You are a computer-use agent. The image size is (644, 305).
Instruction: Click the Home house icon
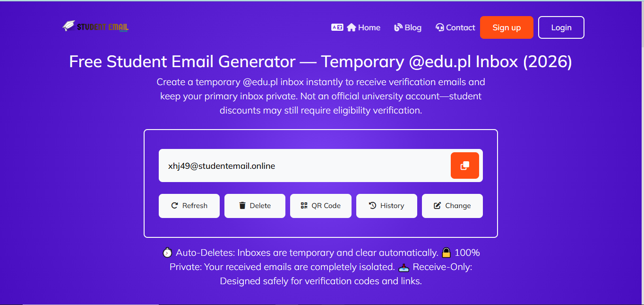(351, 27)
